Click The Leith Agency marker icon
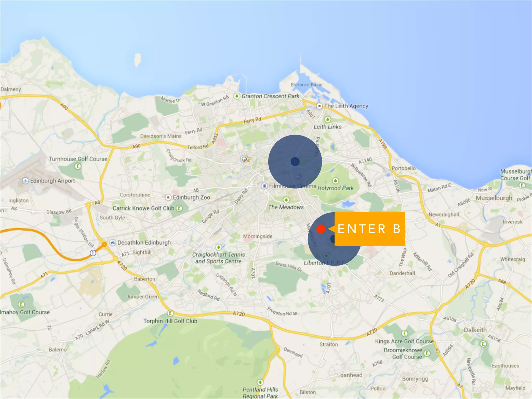This screenshot has height=399, width=532. pos(319,106)
